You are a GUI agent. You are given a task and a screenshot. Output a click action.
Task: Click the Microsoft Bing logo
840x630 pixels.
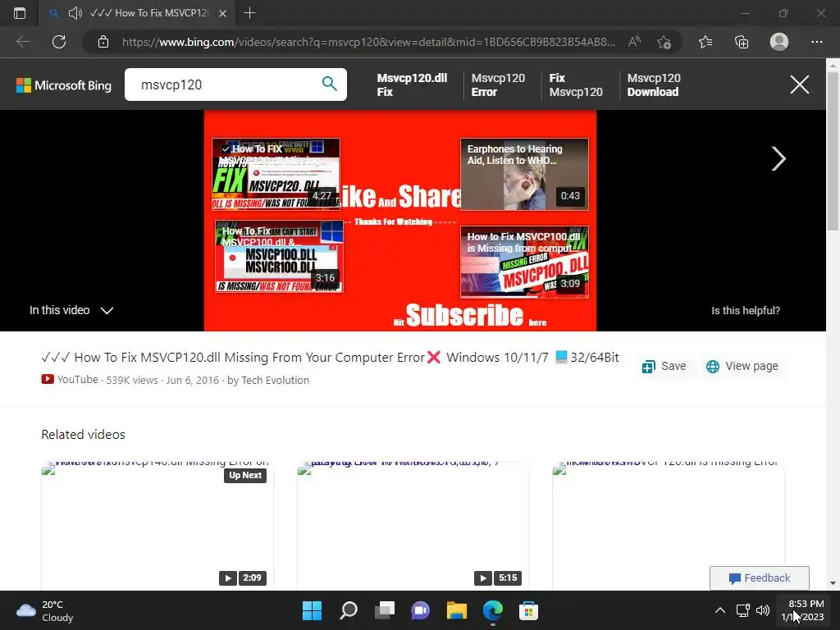click(x=64, y=85)
